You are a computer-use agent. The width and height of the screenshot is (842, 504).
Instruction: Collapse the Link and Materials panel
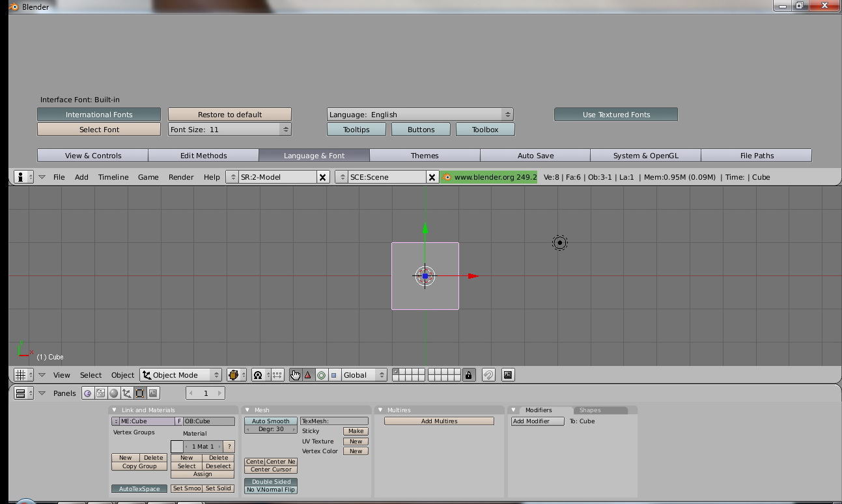[115, 410]
